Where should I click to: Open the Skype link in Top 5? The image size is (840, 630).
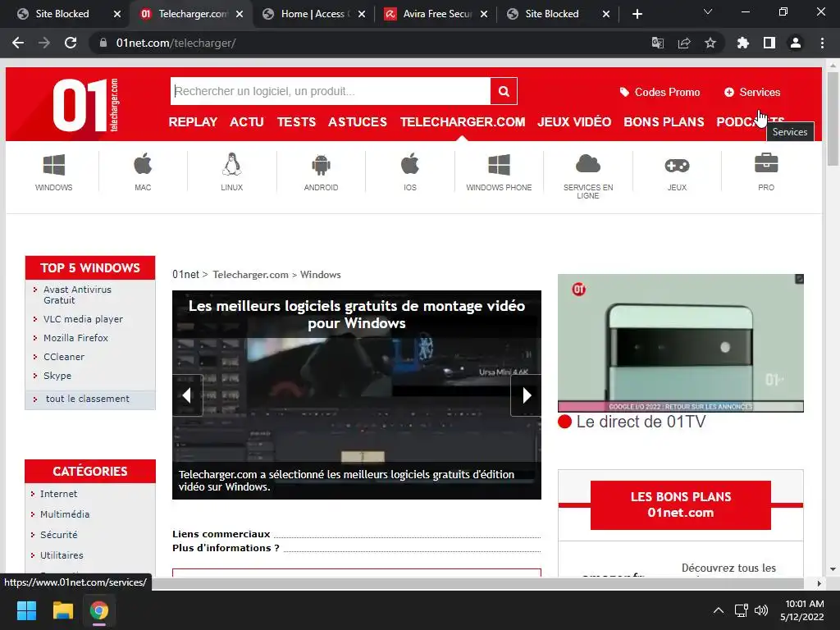pyautogui.click(x=57, y=376)
